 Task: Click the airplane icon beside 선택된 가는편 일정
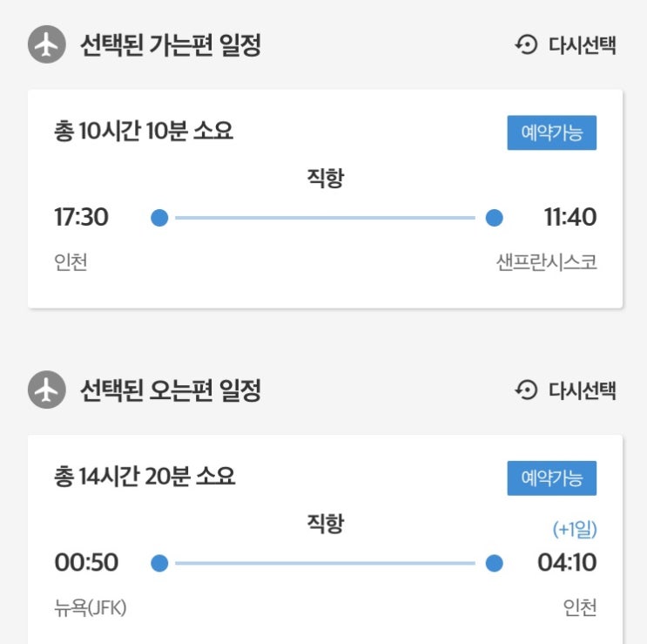(x=47, y=45)
